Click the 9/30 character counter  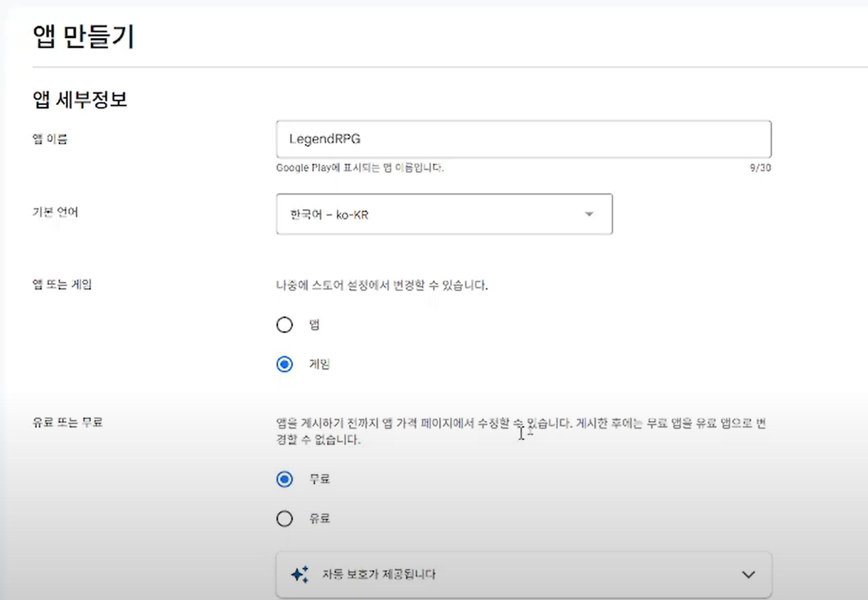pos(760,168)
